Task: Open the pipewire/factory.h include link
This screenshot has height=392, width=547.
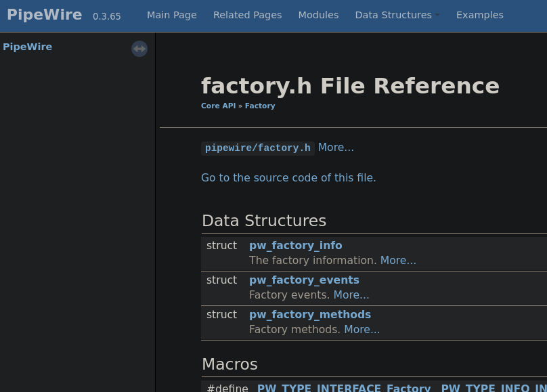Action: [257, 148]
